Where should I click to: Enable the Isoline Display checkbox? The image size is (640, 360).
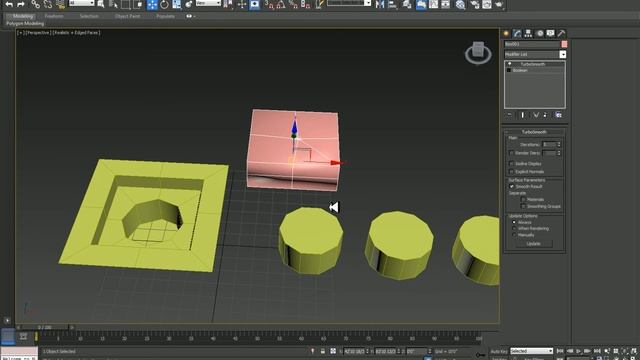[511, 164]
